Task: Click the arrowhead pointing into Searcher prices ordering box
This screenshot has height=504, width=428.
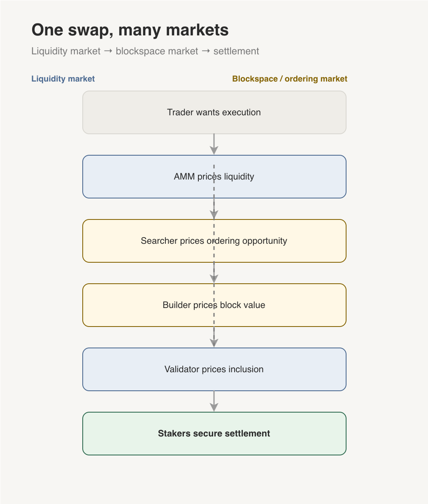Action: (214, 215)
